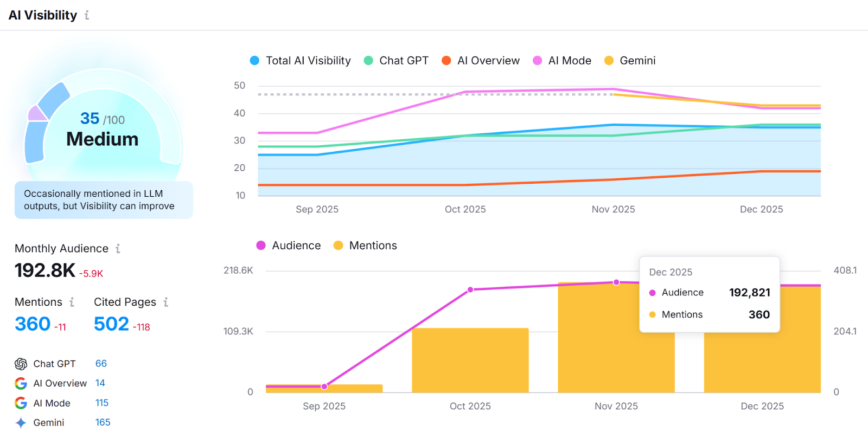Screen dimensions: 868x445
Task: Select the Sep 2025 Audience data point
Action: click(x=324, y=386)
